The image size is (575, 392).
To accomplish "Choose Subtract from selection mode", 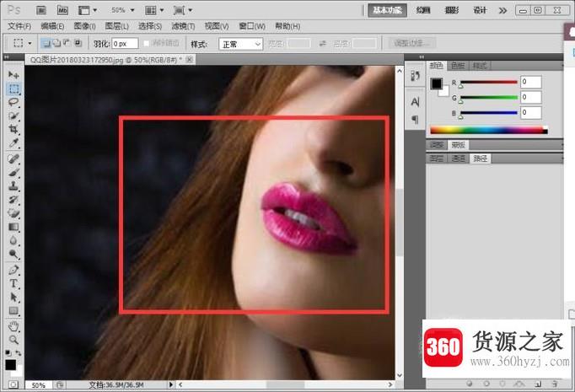I will coord(67,43).
